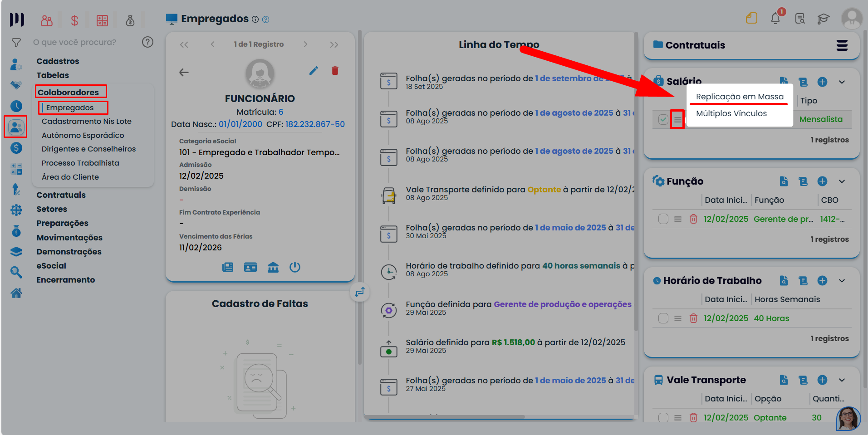Select Cadastramento Nis Lote in the submenu
The width and height of the screenshot is (868, 435).
click(87, 122)
